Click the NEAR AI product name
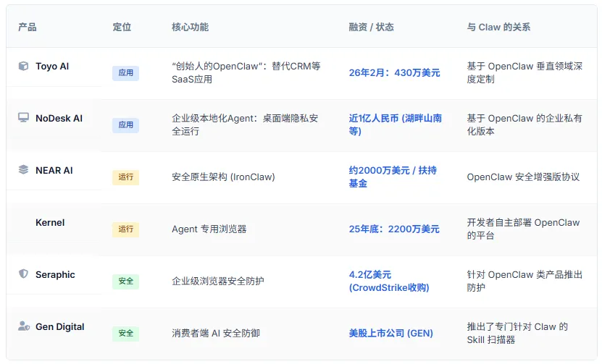The width and height of the screenshot is (602, 364). 54,171
